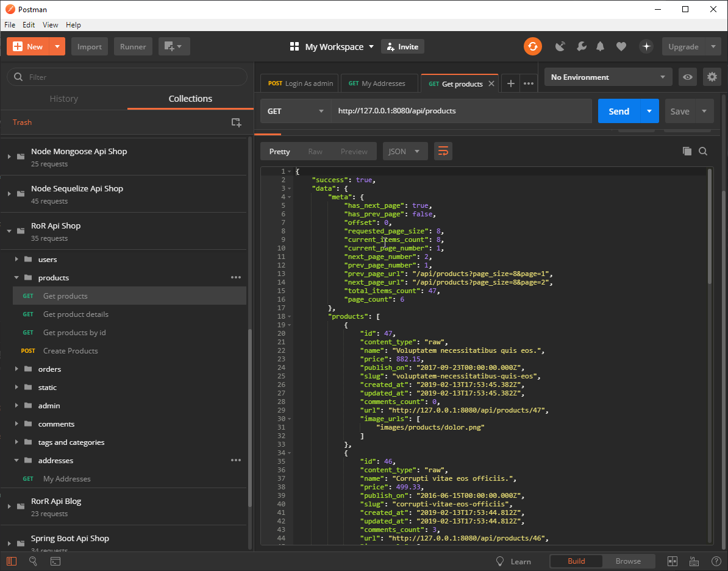
Task: Open products folder options menu
Action: click(x=236, y=278)
